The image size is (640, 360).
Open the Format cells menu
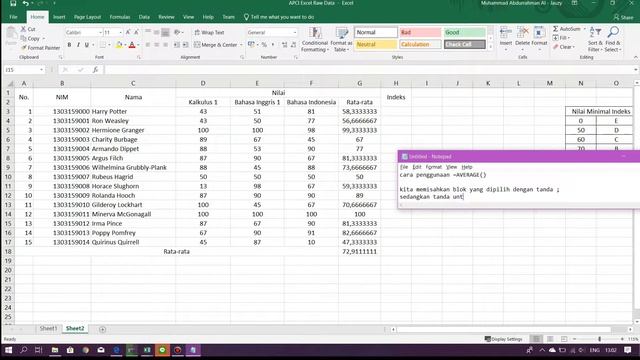point(539,38)
